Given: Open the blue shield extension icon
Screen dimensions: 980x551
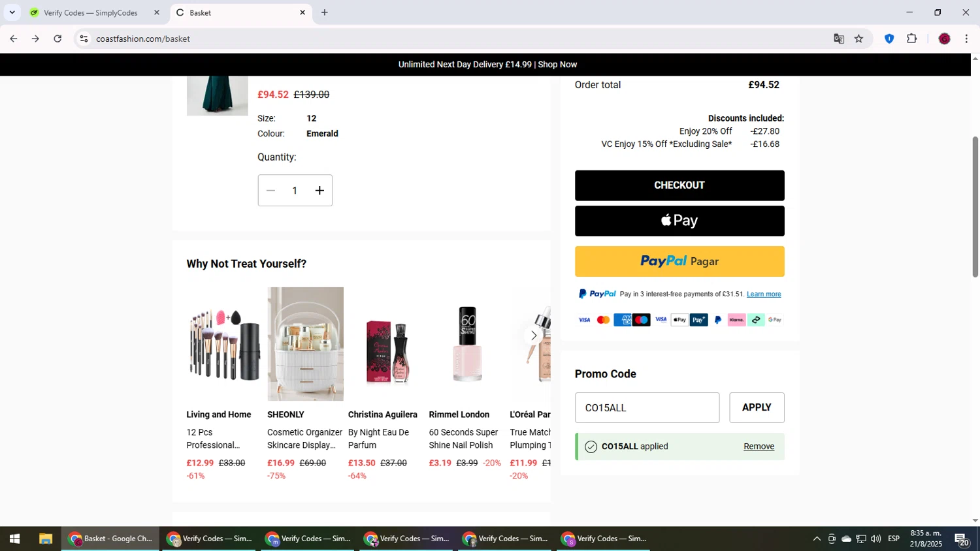Looking at the screenshot, I should point(889,39).
